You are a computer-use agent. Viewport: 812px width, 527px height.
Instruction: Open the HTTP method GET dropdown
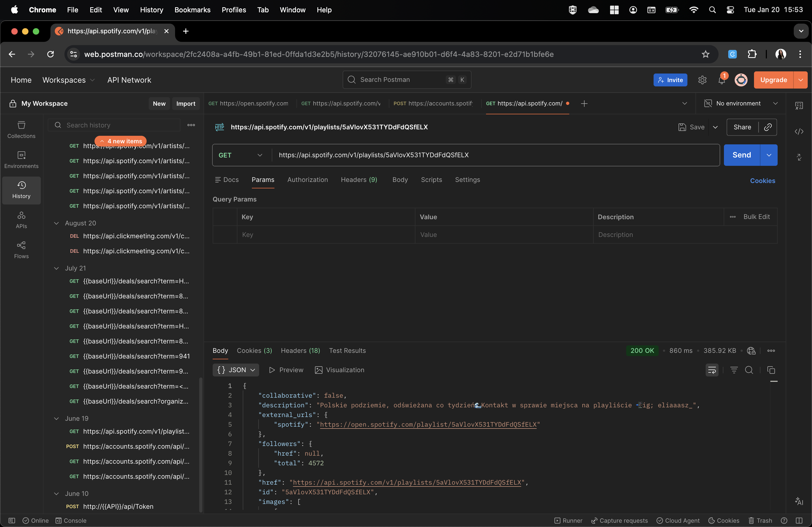[x=241, y=155]
